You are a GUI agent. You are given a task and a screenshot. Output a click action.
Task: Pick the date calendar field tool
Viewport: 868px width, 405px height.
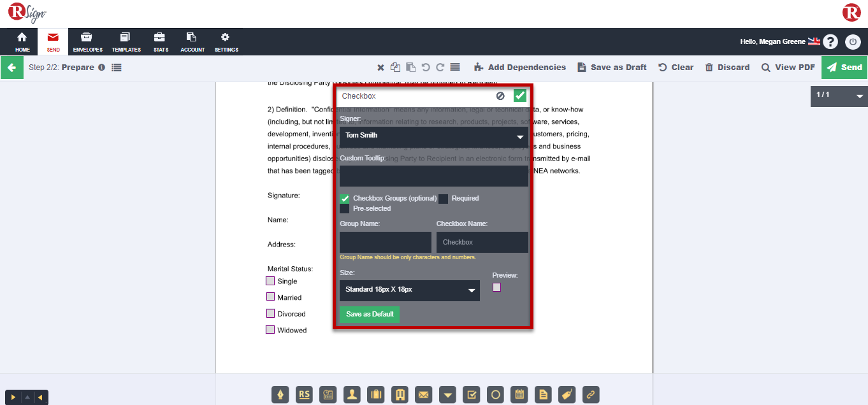(519, 395)
